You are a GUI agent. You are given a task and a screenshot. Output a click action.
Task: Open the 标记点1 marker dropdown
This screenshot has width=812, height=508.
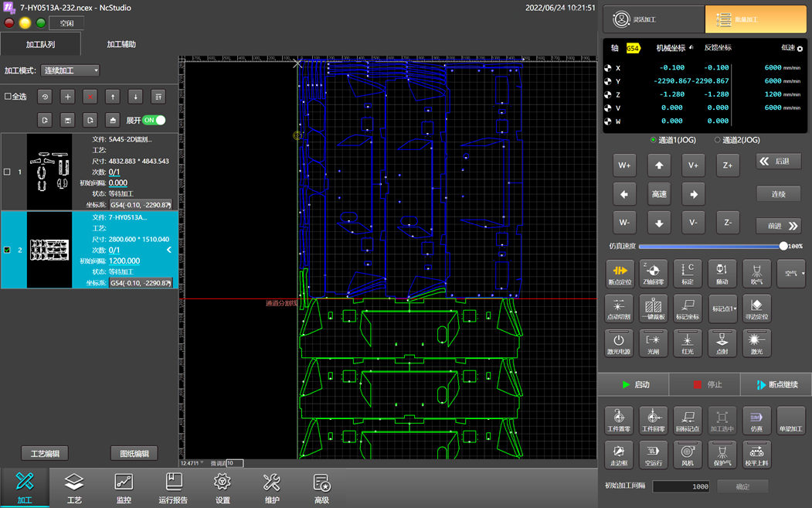tap(722, 309)
